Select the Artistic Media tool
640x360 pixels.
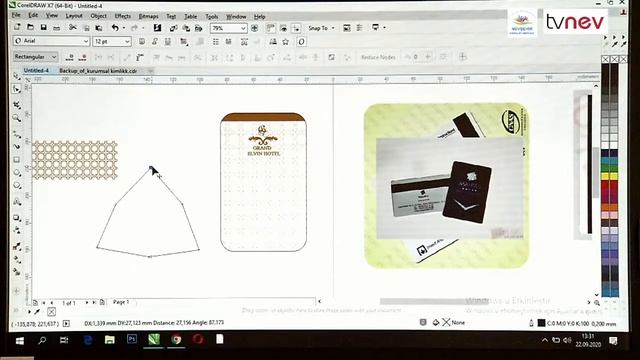click(x=17, y=146)
